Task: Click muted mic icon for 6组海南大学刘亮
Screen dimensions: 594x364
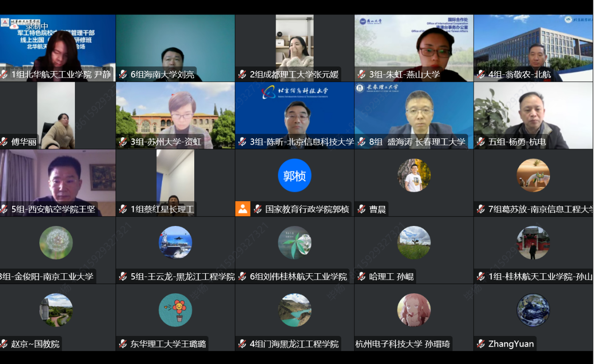Action: pos(123,74)
